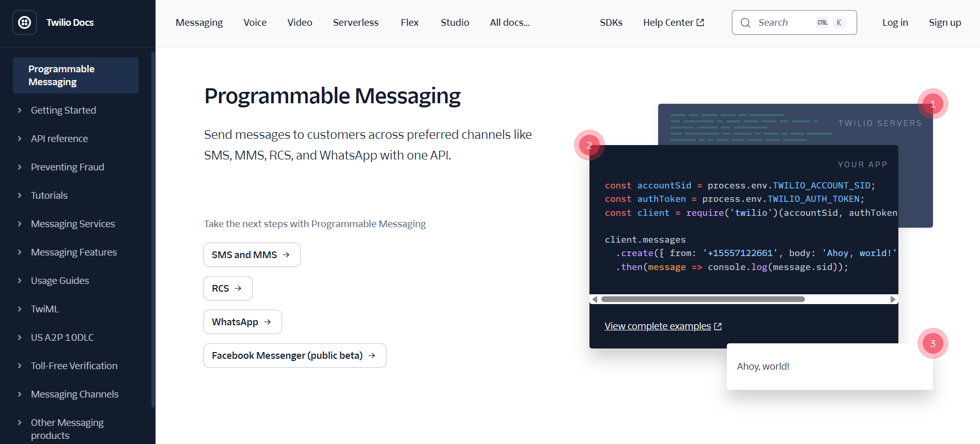This screenshot has height=444, width=980.
Task: Click the Log in link
Action: [895, 23]
